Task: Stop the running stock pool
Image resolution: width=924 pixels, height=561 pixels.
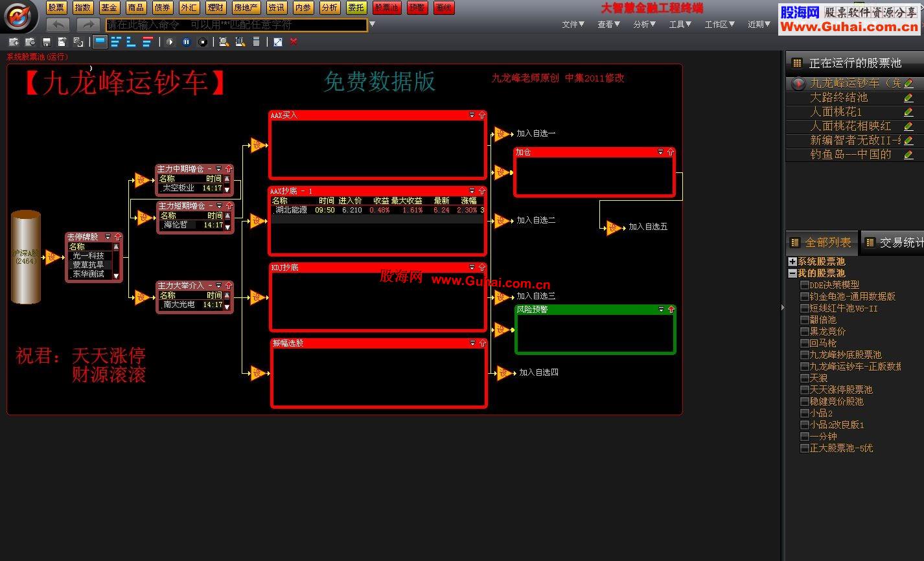Action: [x=203, y=41]
